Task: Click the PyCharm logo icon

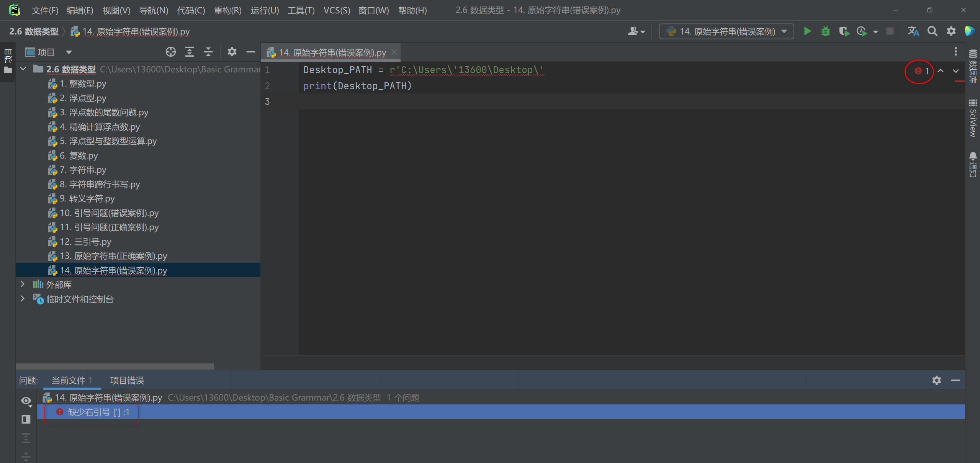Action: (14, 10)
